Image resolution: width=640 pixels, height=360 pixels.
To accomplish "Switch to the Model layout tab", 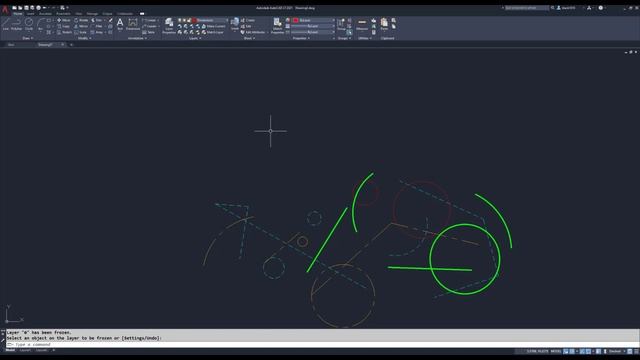I will [x=10, y=350].
